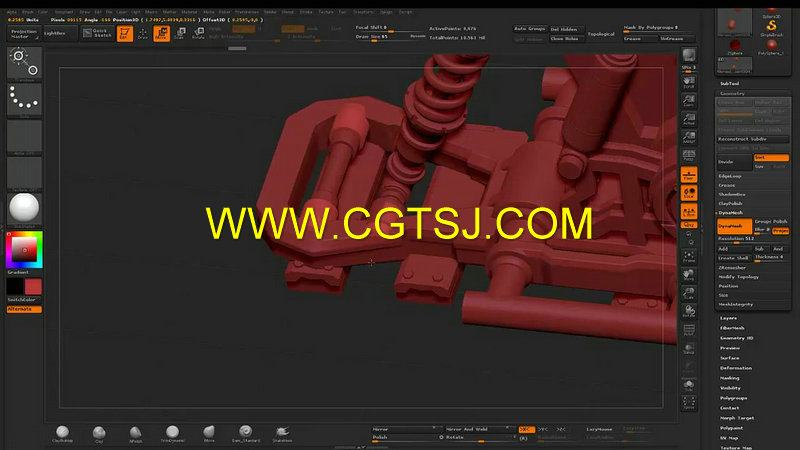The image size is (800, 450).
Task: Click the Solo mode icon
Action: coord(689,385)
